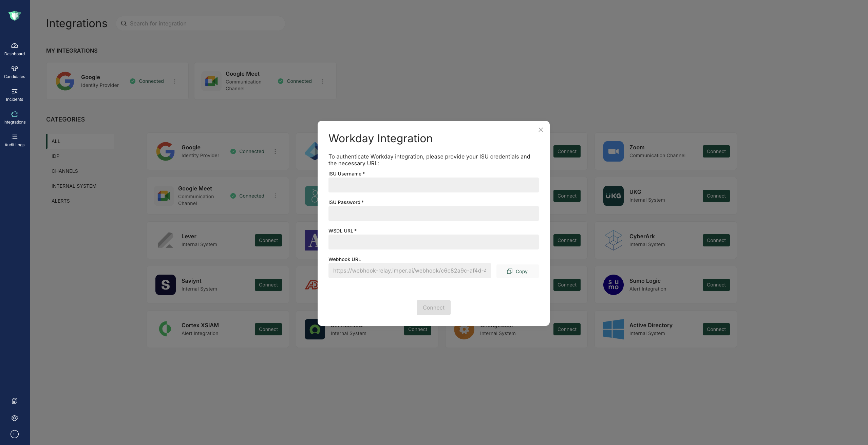Viewport: 868px width, 445px height.
Task: Click the CATEGORIES heading
Action: [x=65, y=119]
